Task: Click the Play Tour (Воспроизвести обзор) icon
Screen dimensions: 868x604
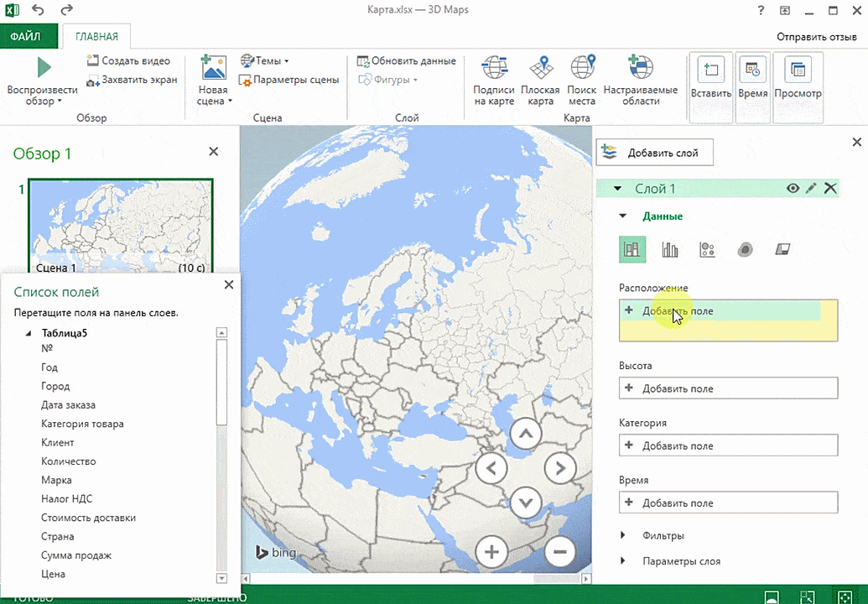Action: pyautogui.click(x=43, y=67)
